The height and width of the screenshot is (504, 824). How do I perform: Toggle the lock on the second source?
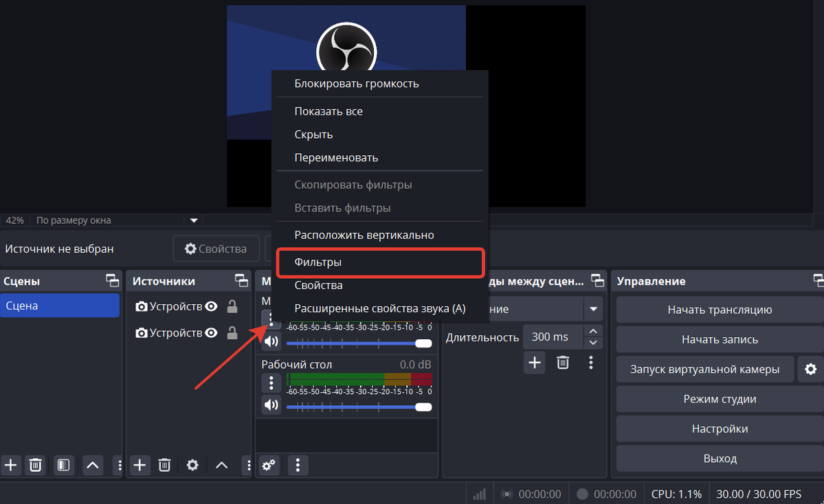(x=232, y=333)
